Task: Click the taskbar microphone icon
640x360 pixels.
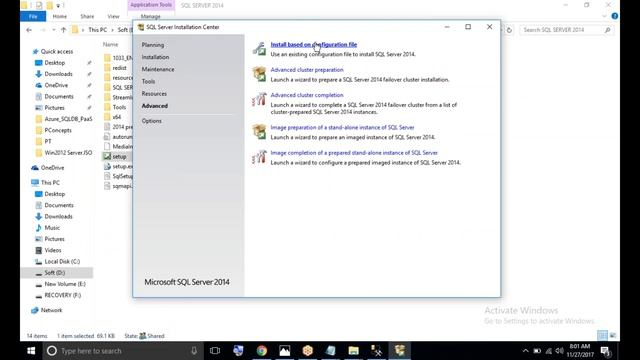Action: (194, 351)
